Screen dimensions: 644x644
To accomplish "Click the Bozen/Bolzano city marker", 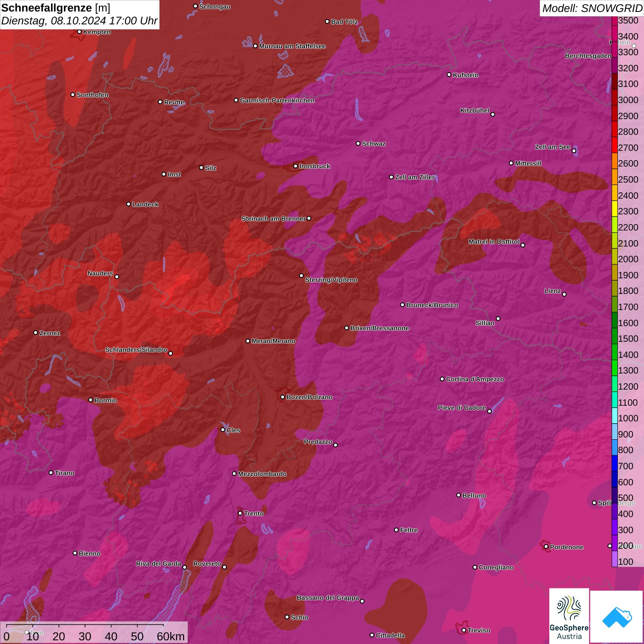I will coord(283,397).
